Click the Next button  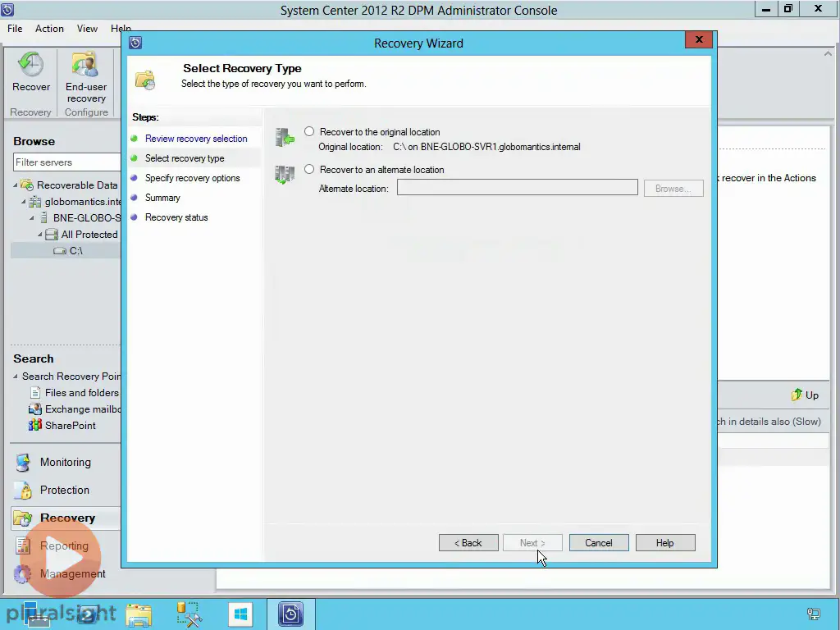click(532, 543)
